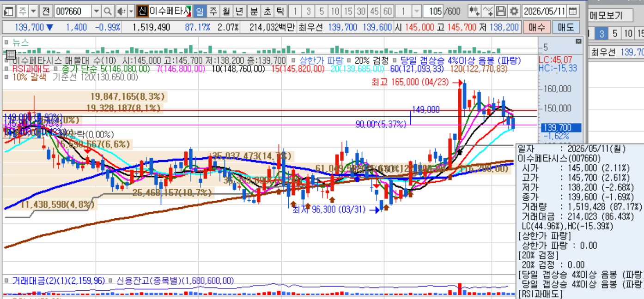
Task: Switch to the 월 monthly chart tab
Action: coord(226,11)
